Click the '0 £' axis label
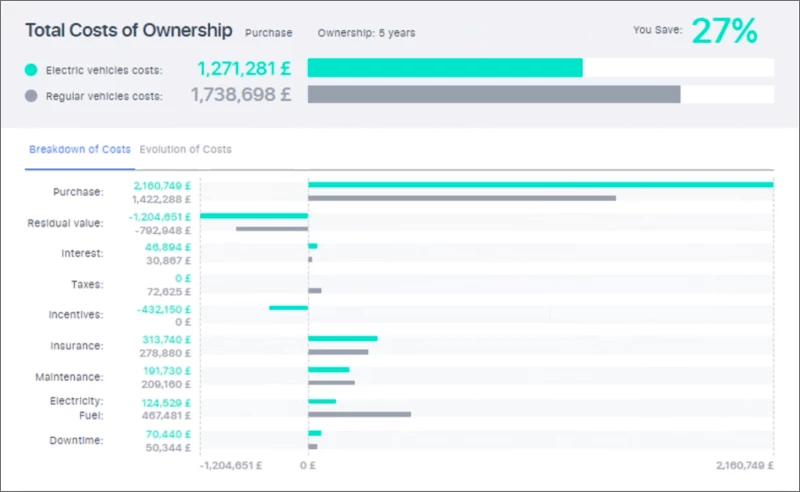The image size is (800, 492). click(308, 465)
